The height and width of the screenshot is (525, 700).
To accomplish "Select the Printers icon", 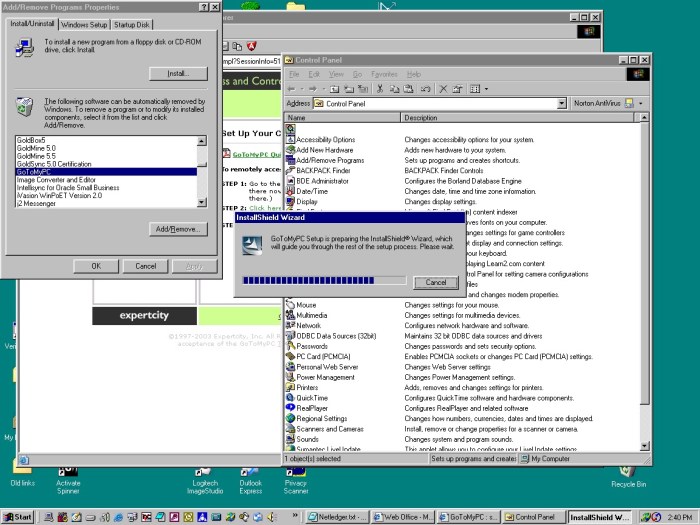I will [x=291, y=387].
